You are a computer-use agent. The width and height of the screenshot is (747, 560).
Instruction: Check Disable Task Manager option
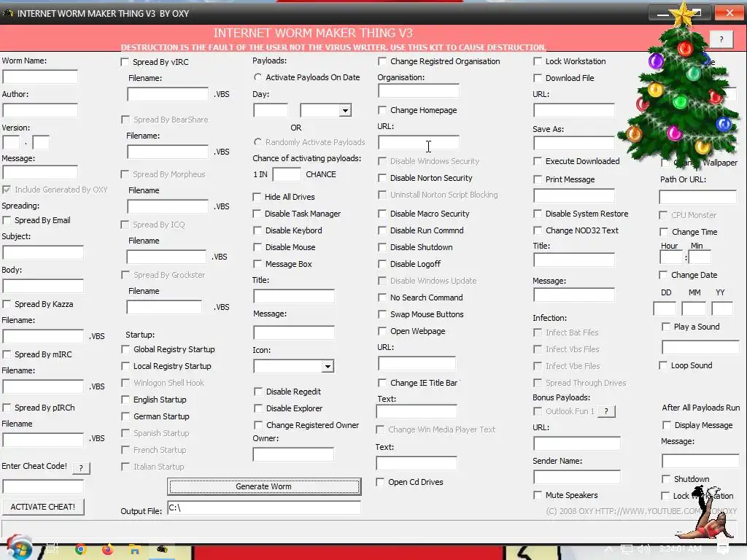coord(257,214)
